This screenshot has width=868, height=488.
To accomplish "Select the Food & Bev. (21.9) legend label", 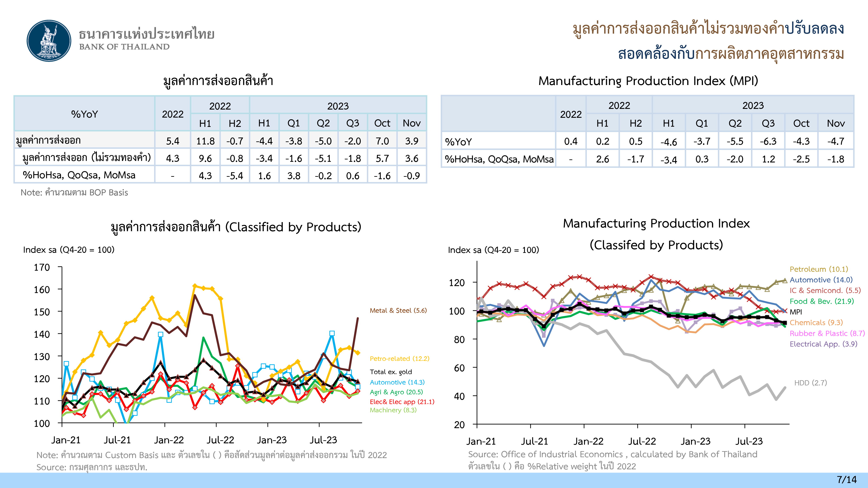I will (822, 301).
